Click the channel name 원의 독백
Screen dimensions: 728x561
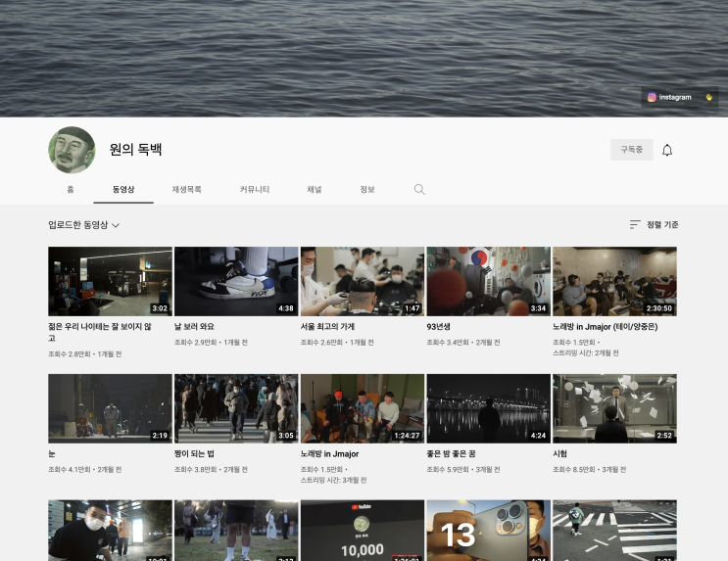[135, 150]
